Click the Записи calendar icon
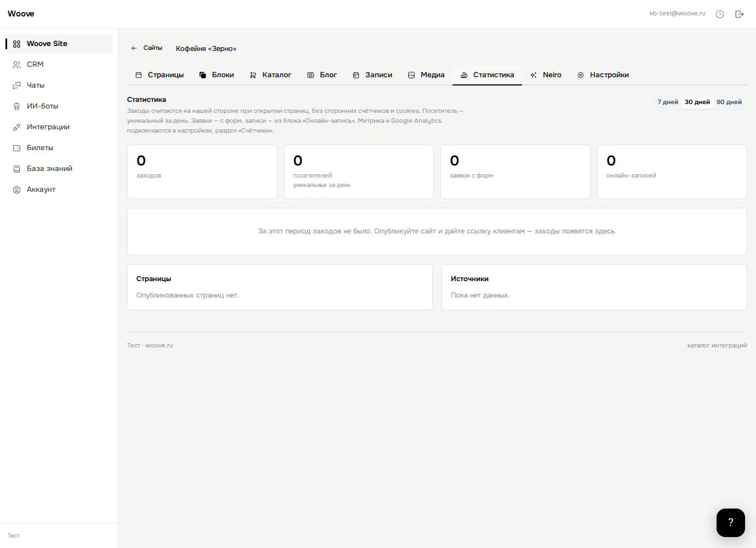 coord(356,75)
